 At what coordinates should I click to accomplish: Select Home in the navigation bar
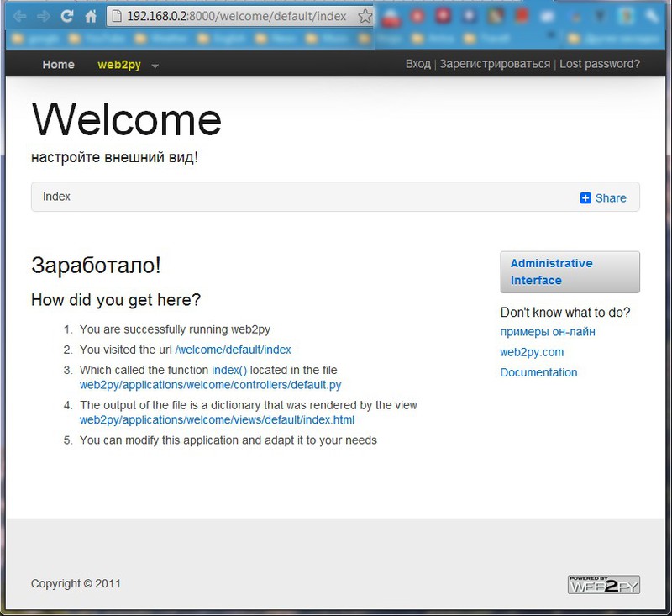(58, 65)
